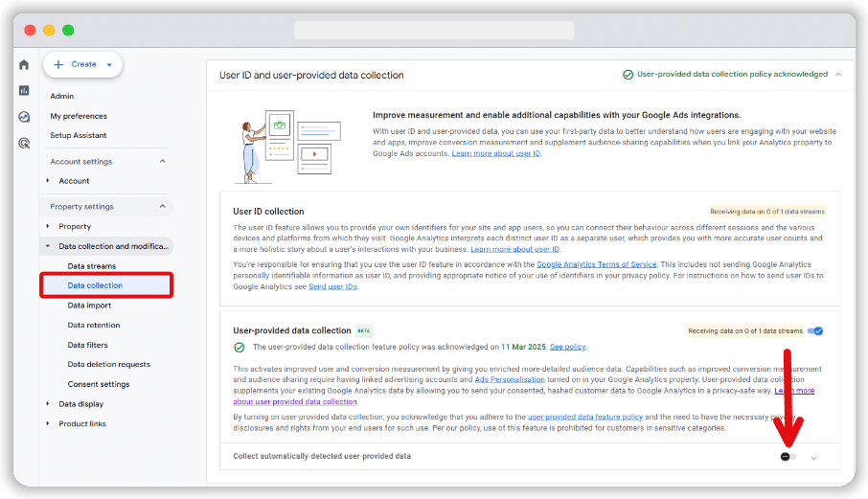868x499 pixels.
Task: Open user-provided data feature policy link
Action: [585, 417]
